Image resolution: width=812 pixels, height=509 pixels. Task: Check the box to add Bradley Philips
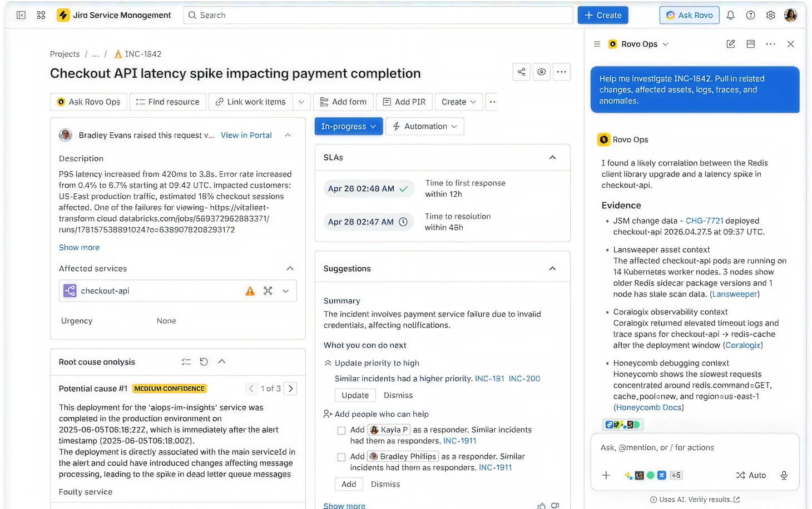(341, 457)
